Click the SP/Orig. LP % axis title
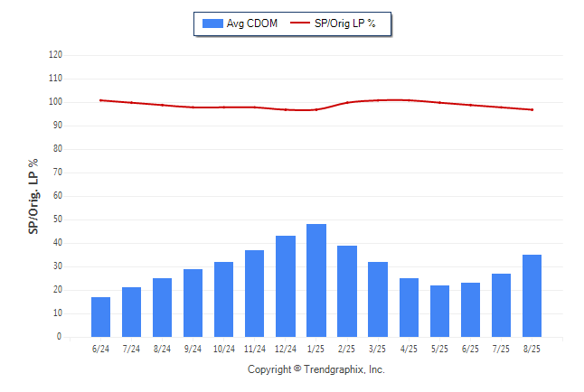 [33, 196]
